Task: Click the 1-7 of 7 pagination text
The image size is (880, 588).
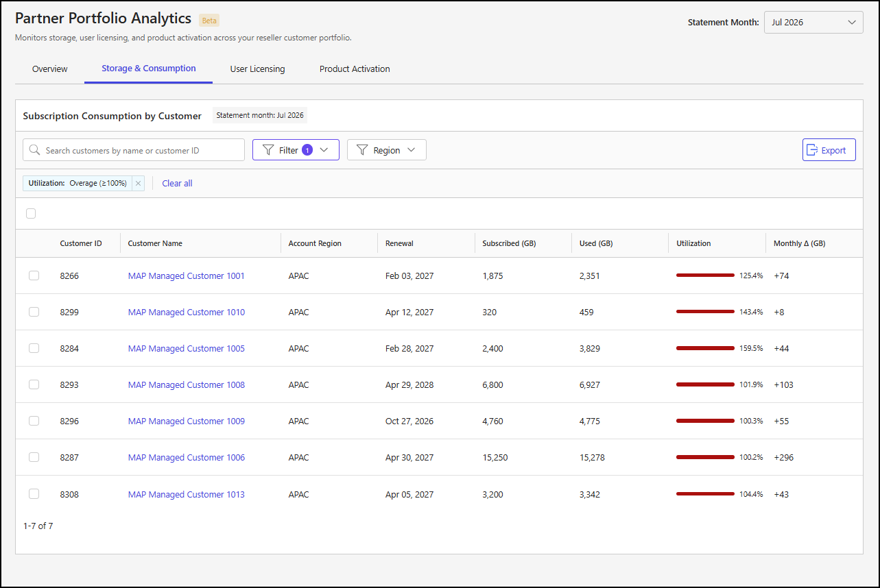Action: coord(38,526)
